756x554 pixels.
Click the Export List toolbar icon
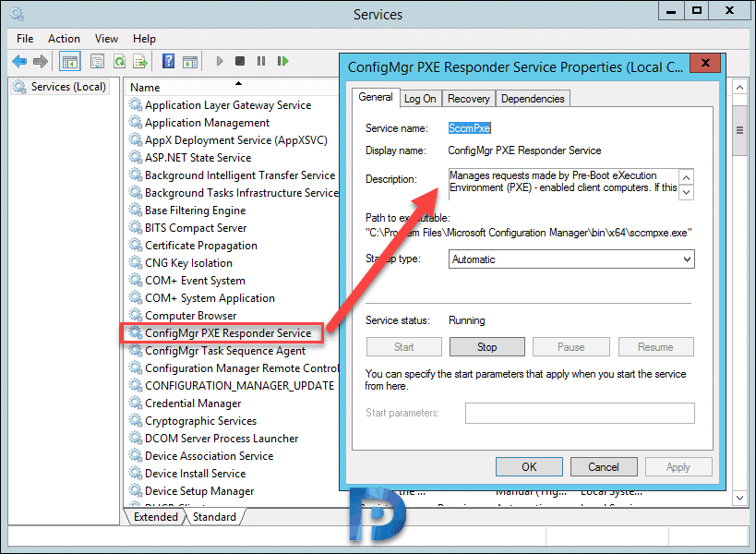[x=140, y=61]
